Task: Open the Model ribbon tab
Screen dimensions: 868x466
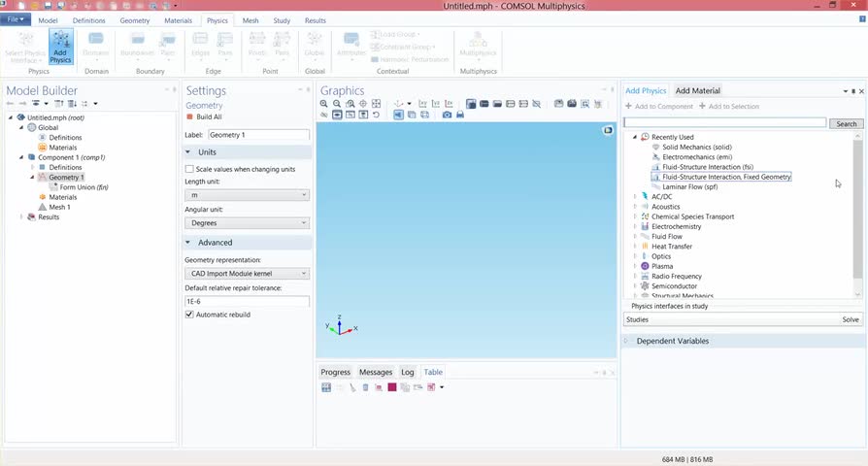Action: (x=48, y=20)
